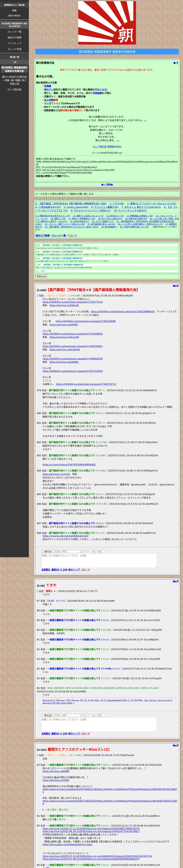Click ▼ icon atop ゴMNT総合★6 thread
Image resolution: width=183 pixels, height=868 pixels.
pyautogui.click(x=178, y=286)
